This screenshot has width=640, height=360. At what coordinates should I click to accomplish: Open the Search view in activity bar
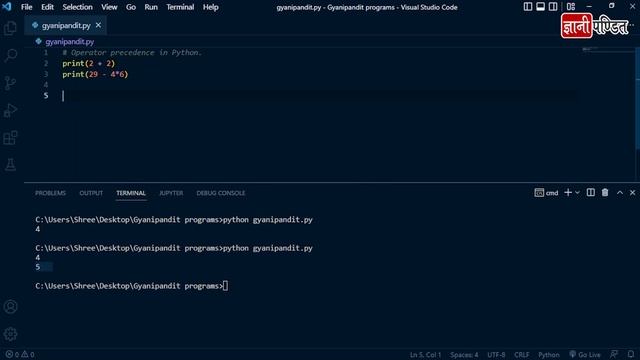click(10, 56)
